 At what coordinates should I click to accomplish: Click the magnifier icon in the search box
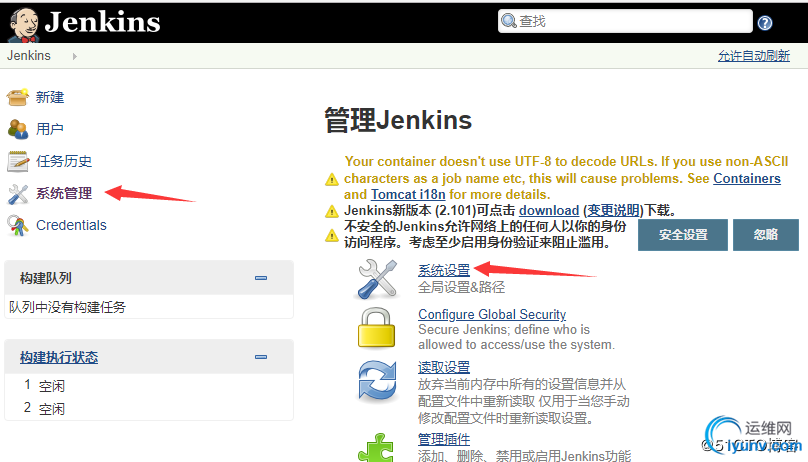point(509,21)
